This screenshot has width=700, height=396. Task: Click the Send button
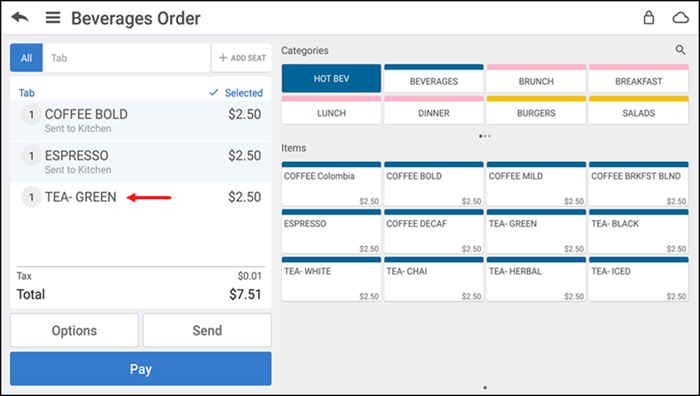click(207, 330)
